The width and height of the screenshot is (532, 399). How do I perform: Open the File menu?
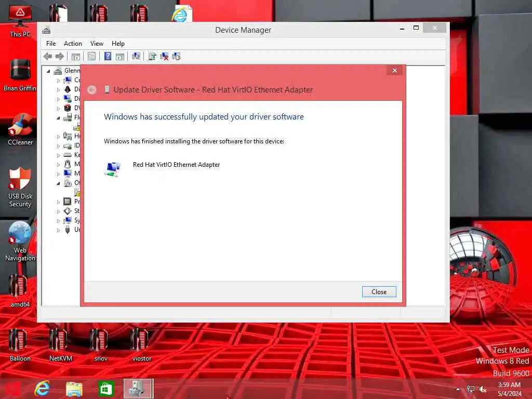(51, 44)
